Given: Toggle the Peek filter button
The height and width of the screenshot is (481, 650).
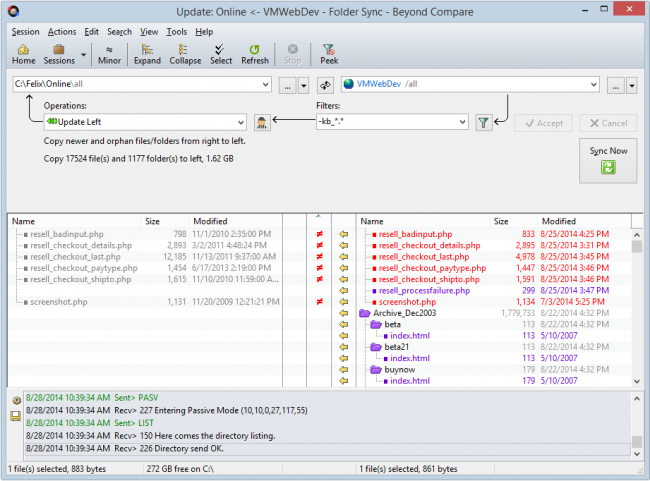Looking at the screenshot, I should [329, 53].
